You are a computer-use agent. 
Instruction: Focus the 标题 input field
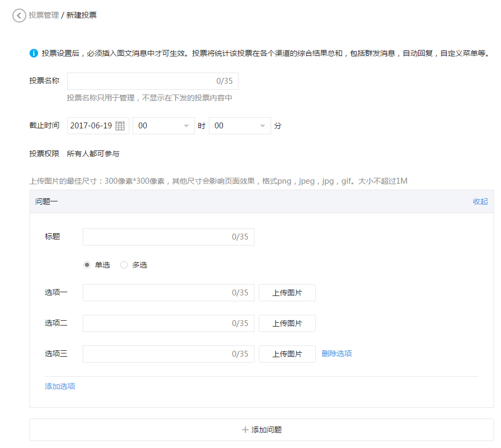tap(156, 237)
